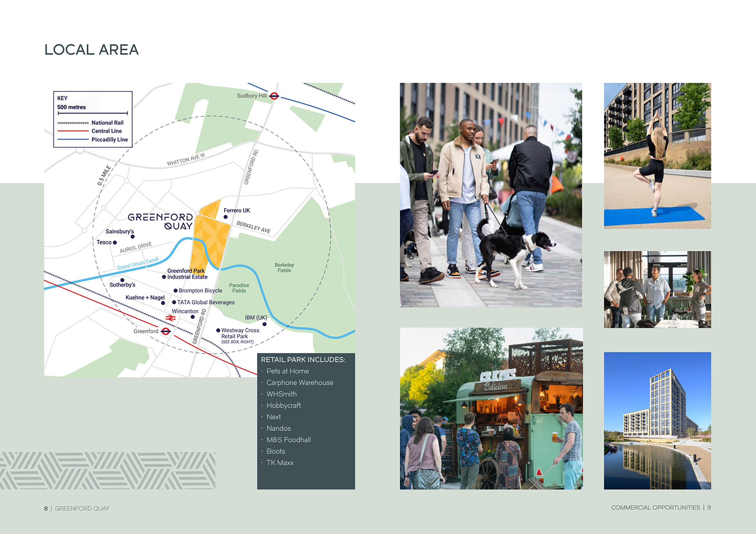Viewport: 756px width, 534px height.
Task: Select the crepes food truck photo
Action: [x=491, y=408]
